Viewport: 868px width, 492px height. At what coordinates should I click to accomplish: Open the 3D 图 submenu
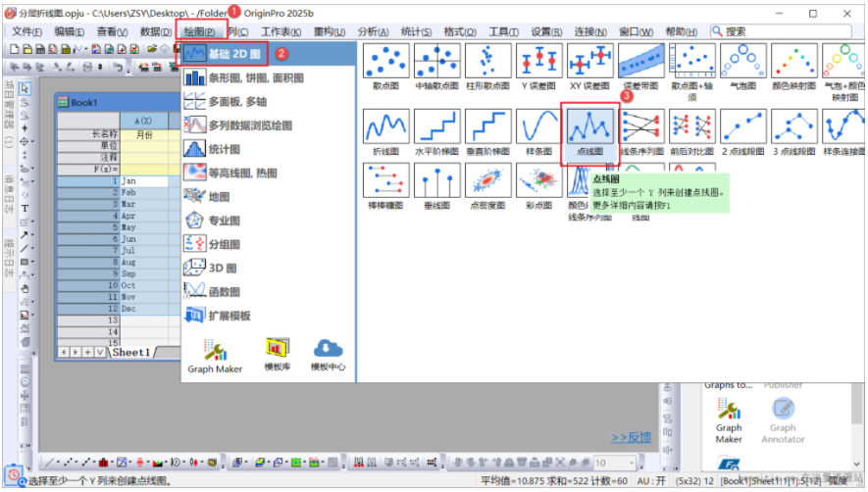(x=269, y=268)
